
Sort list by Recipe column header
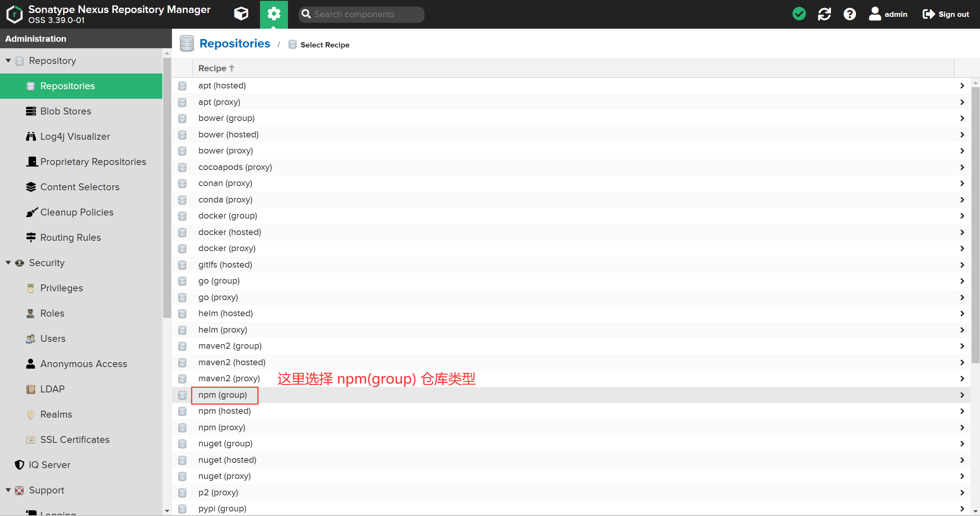(x=213, y=68)
